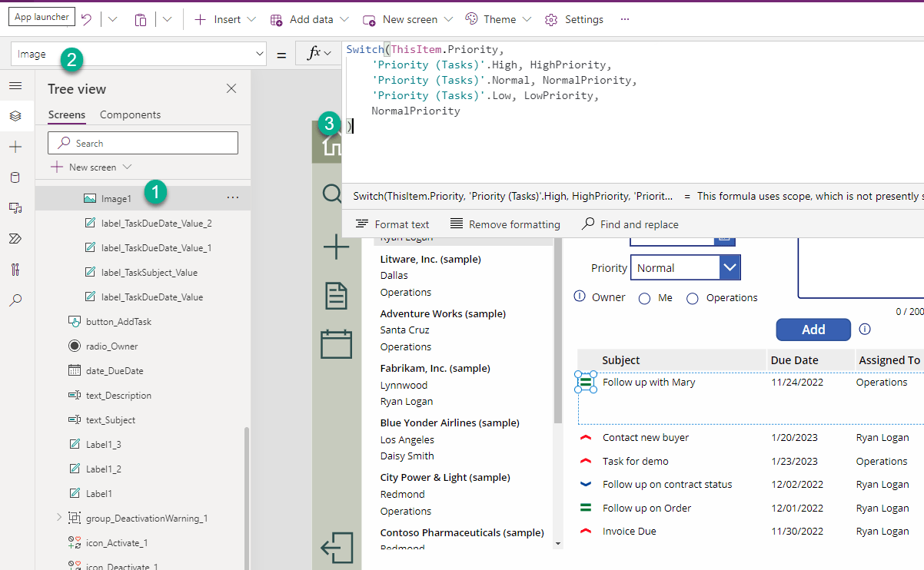Open the Media icon in the left rail
The width and height of the screenshot is (924, 570).
pos(15,208)
